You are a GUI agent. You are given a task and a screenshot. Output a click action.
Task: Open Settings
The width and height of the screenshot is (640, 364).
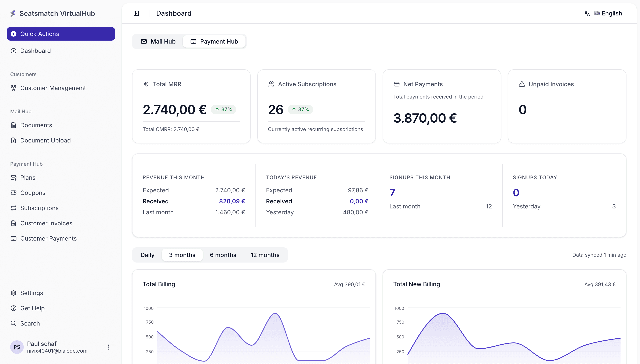pos(61,293)
